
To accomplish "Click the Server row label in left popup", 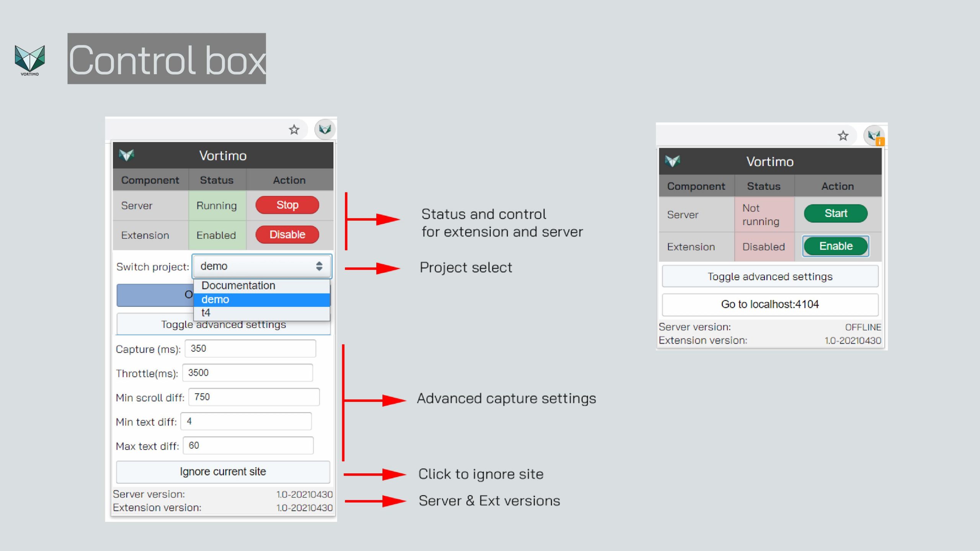I will tap(137, 206).
